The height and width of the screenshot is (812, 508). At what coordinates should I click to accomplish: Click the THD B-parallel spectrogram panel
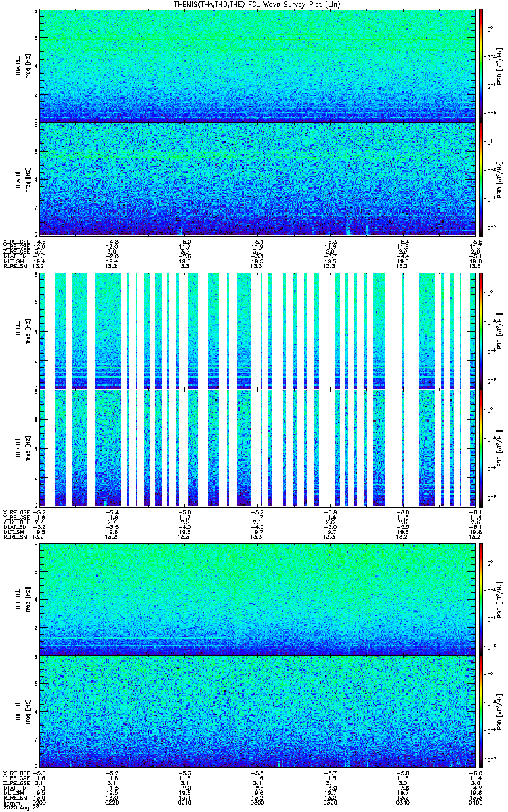(x=257, y=447)
